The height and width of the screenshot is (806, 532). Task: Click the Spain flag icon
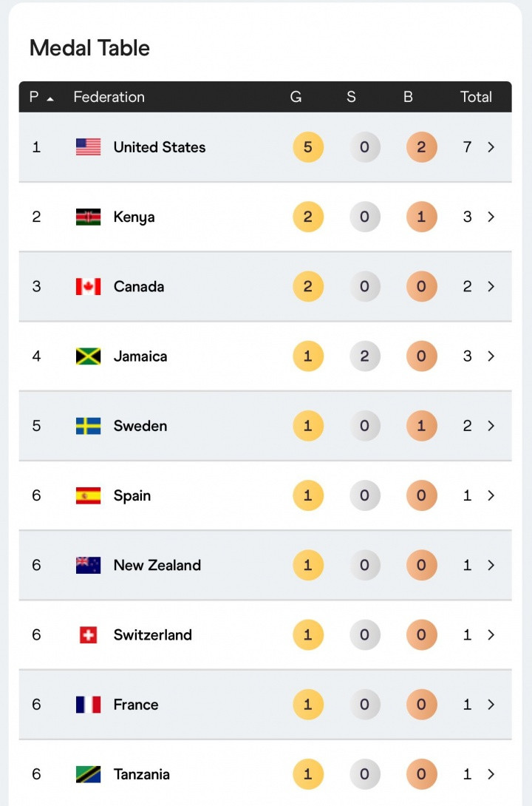pyautogui.click(x=88, y=495)
